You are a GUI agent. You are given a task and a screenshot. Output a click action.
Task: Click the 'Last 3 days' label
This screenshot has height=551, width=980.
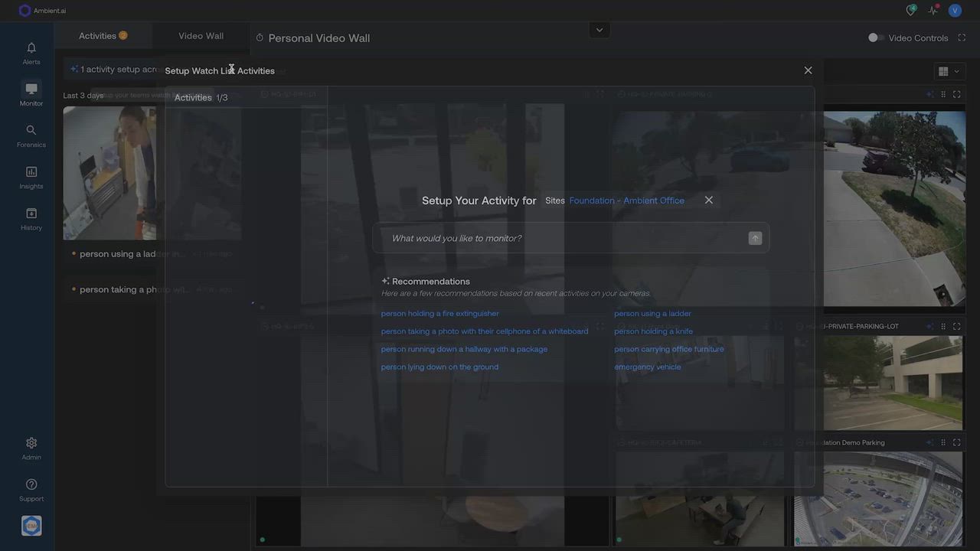pos(83,96)
